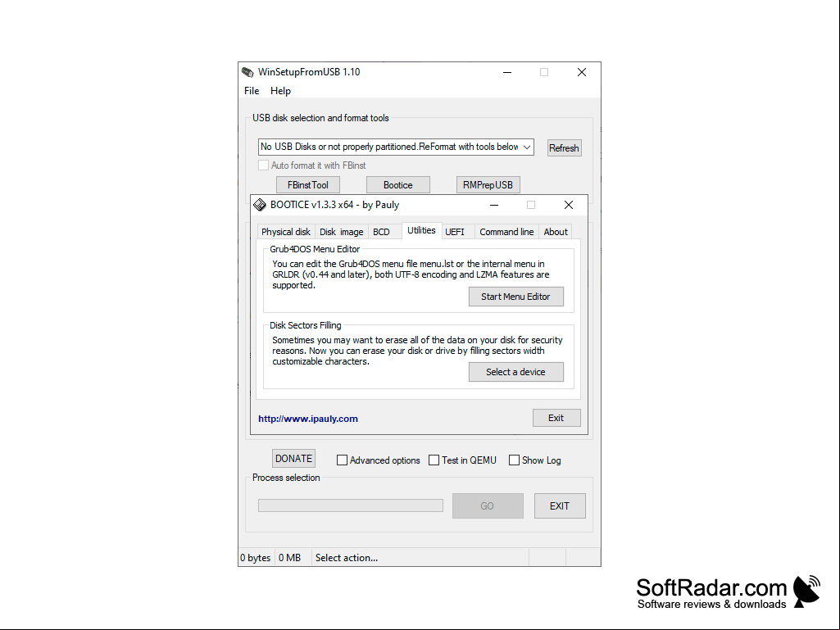Click the process progress bar
840x630 pixels.
351,505
